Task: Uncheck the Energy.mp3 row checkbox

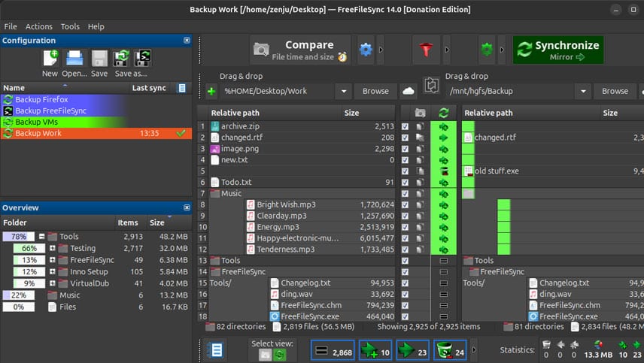Action: (x=405, y=227)
